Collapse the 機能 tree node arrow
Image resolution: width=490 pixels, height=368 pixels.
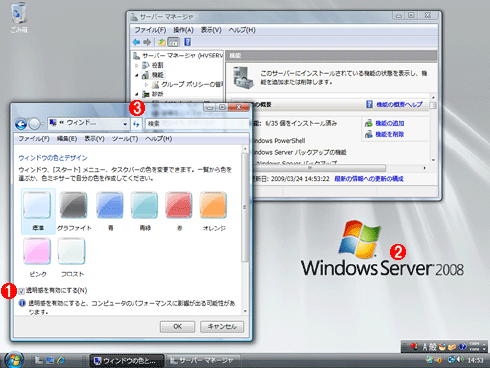pos(137,75)
